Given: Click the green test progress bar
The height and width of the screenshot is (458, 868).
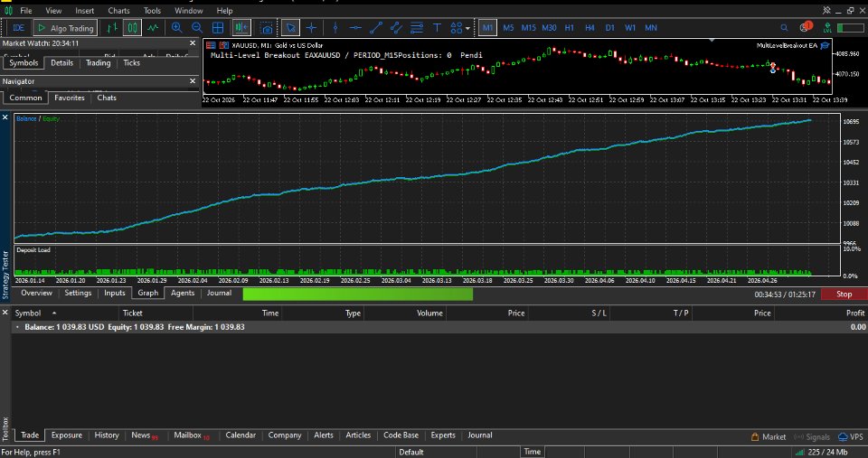Looking at the screenshot, I should point(358,294).
